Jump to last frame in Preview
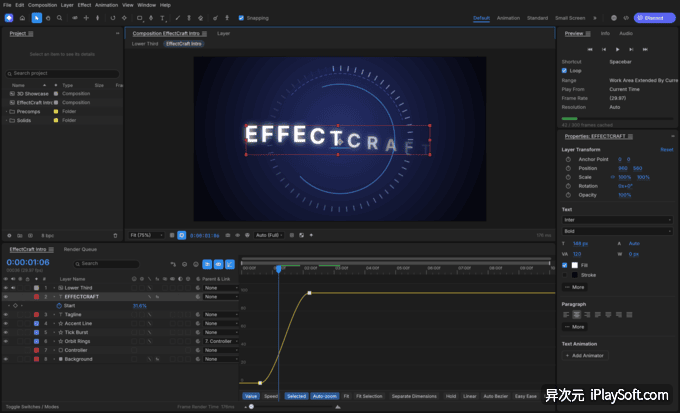 point(645,49)
